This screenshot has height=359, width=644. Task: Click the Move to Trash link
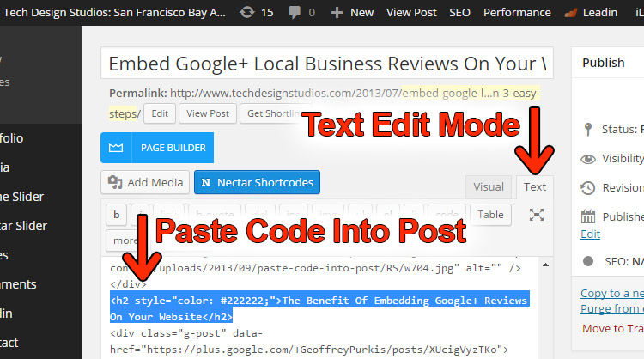pos(613,328)
